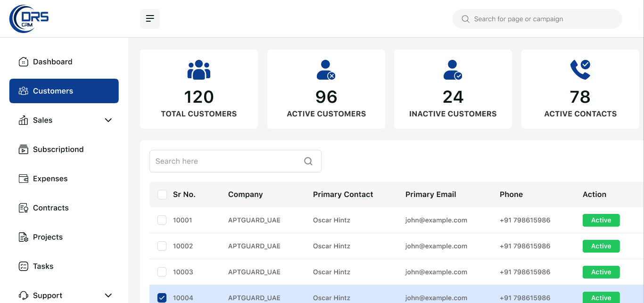Click the Search here table input
This screenshot has width=644, height=303.
pyautogui.click(x=226, y=161)
